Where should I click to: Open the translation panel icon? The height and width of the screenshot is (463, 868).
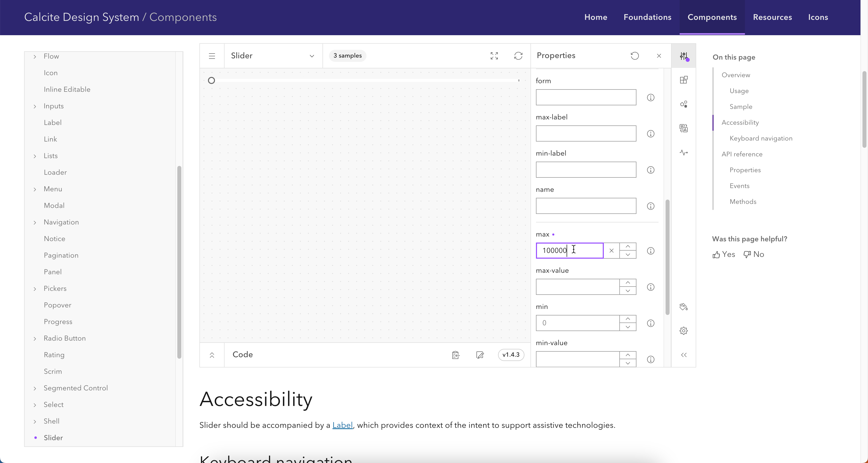[x=684, y=128]
